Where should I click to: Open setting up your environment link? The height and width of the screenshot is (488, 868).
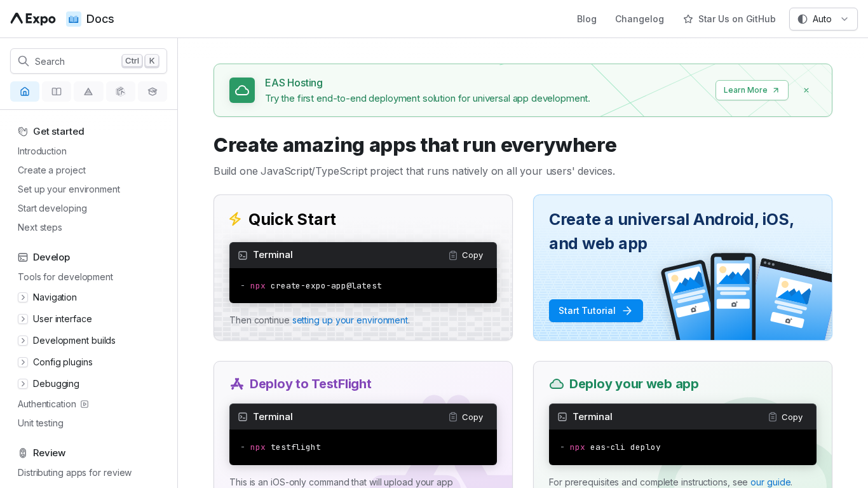click(350, 320)
